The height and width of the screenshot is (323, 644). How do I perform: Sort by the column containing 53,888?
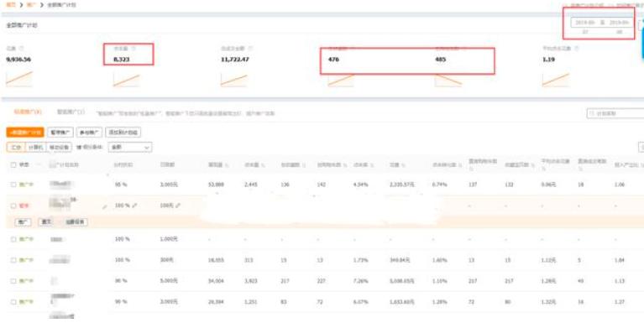[218, 164]
